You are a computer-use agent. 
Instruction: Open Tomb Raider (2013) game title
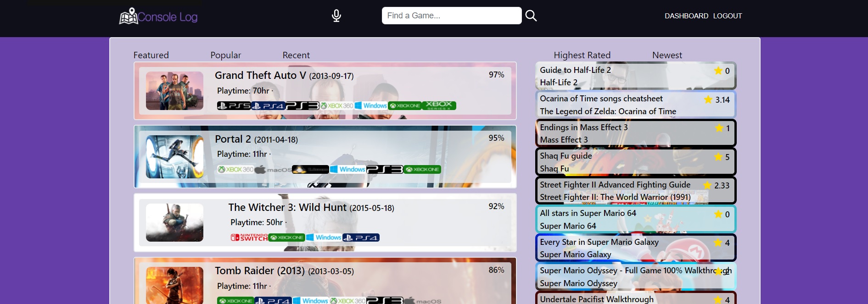260,271
